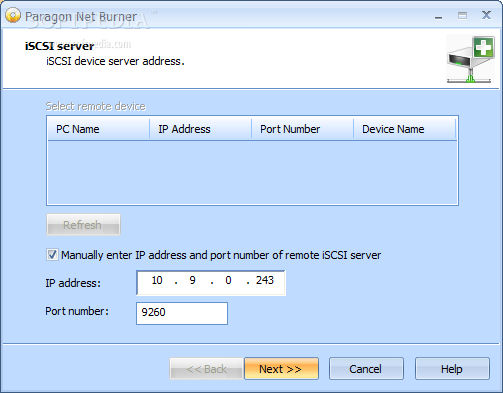Open Help for this wizard

pos(452,369)
